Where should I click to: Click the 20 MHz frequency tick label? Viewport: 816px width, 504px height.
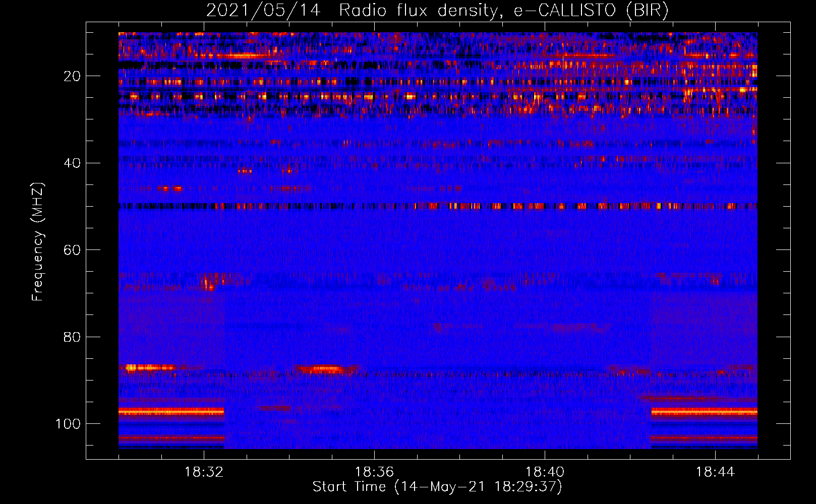pos(72,76)
